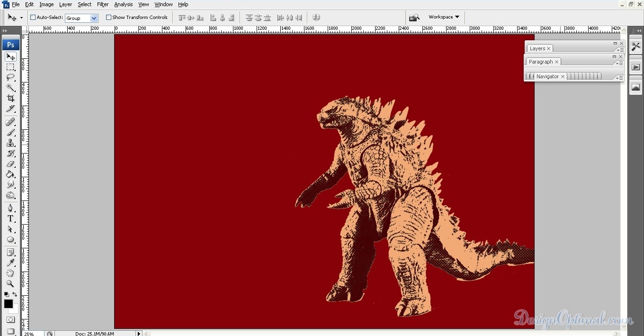Align bottom edges of layers

coord(200,18)
